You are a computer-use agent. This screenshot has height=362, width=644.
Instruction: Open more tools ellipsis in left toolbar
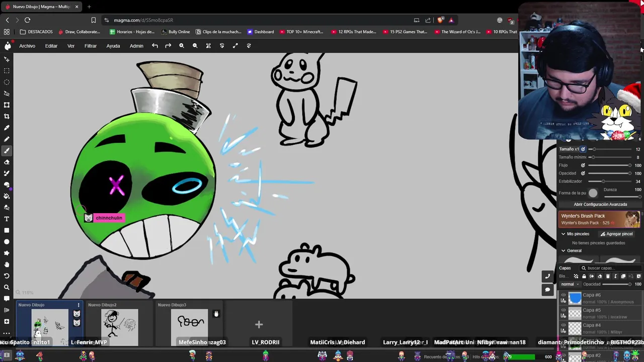point(7,333)
